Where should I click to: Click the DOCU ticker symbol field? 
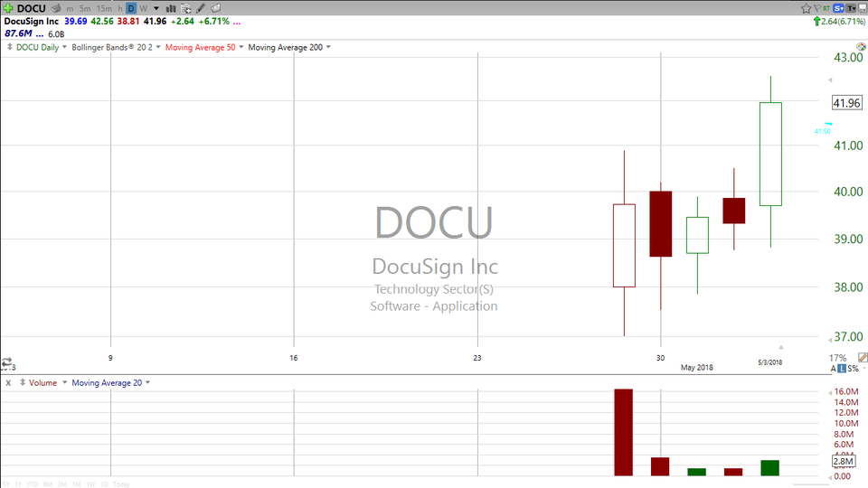(31, 8)
